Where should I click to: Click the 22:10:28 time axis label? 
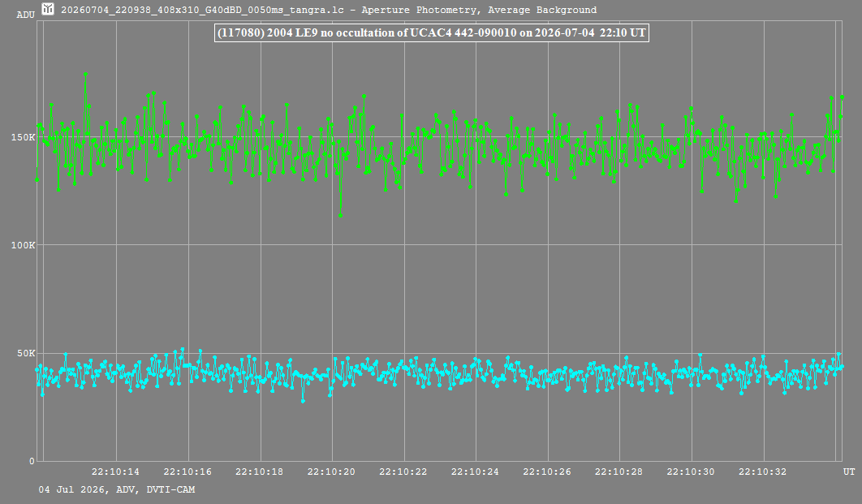tap(619, 472)
